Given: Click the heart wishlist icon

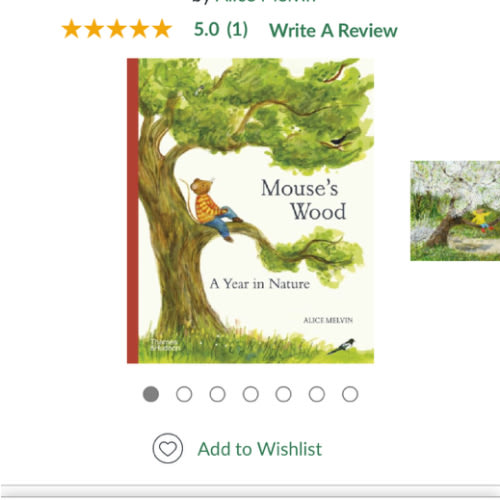Looking at the screenshot, I should click(168, 448).
